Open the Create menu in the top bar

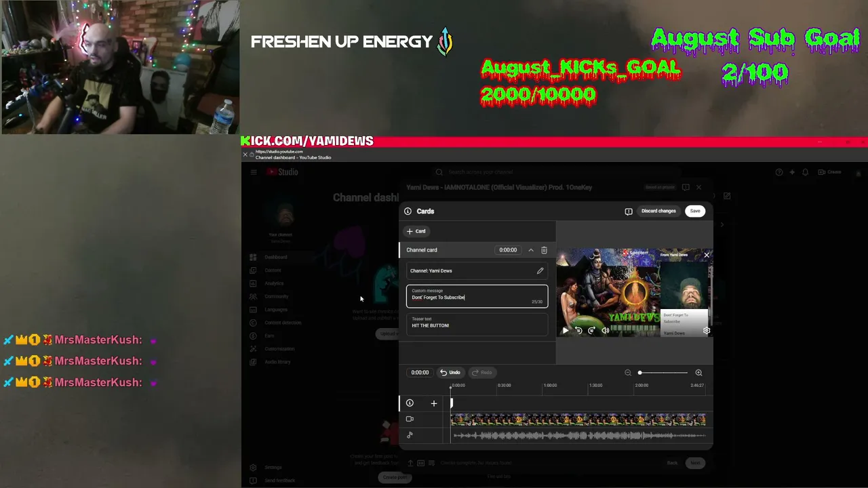(829, 172)
